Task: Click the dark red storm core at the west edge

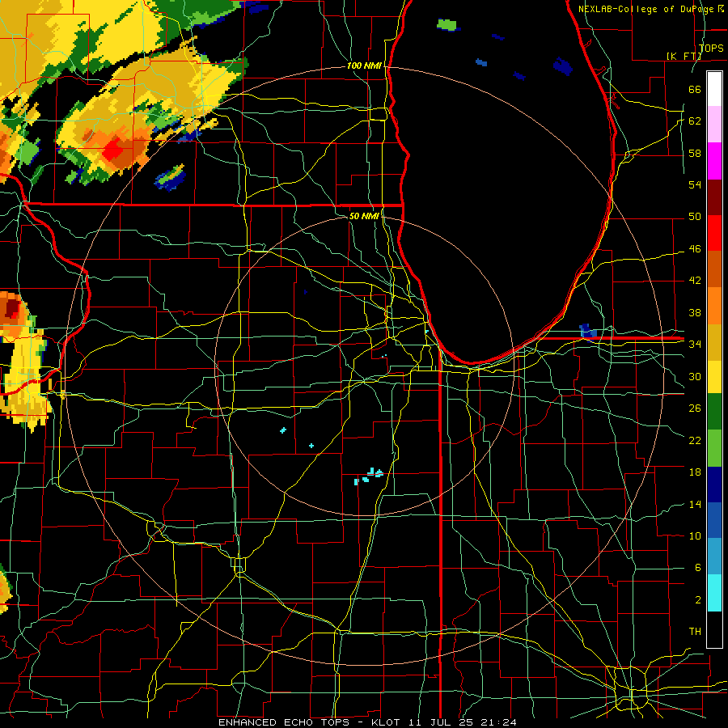Action: point(11,309)
